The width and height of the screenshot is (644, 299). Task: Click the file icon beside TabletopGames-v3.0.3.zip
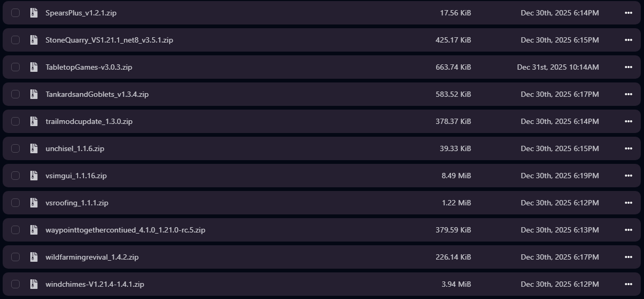coord(34,67)
